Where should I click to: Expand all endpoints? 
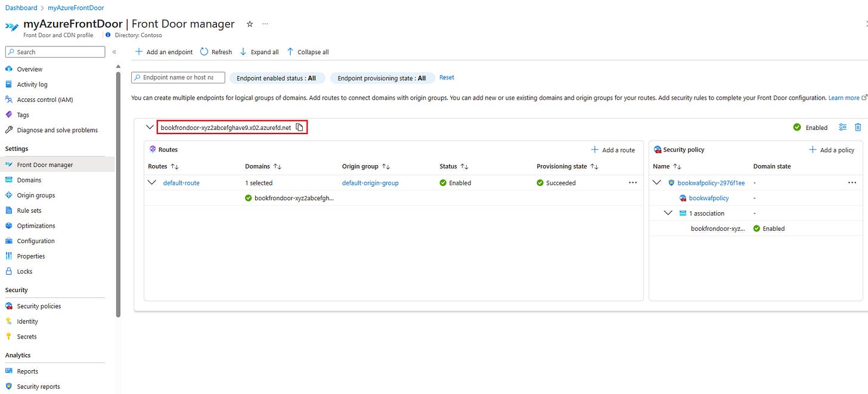[259, 52]
